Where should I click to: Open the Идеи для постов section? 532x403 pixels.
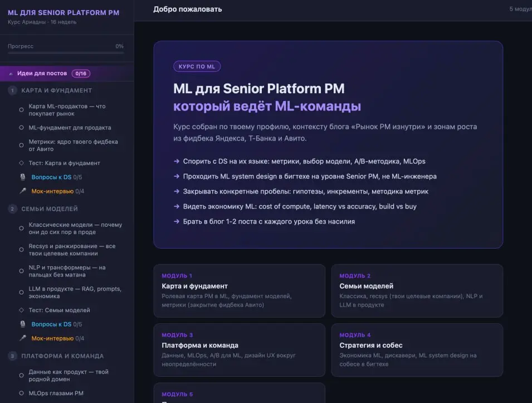(x=67, y=74)
